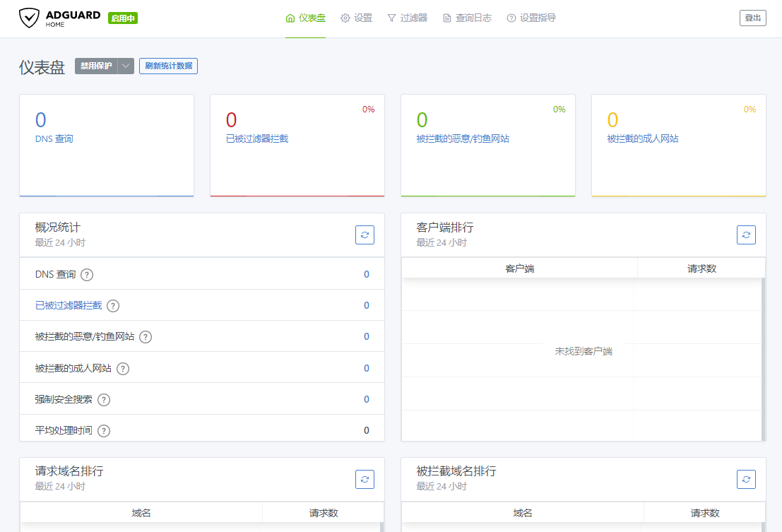Screen dimensions: 782x532
Task: Refresh the 概况统计 panel
Action: pyautogui.click(x=365, y=235)
